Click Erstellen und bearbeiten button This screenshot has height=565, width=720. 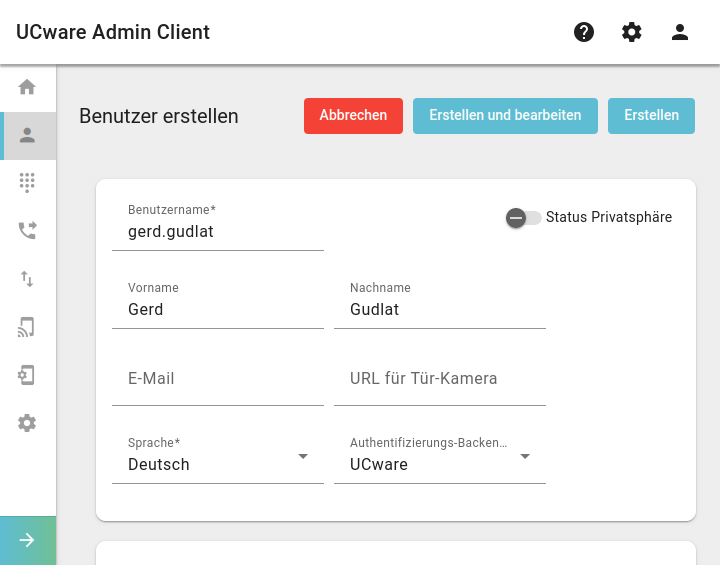tap(505, 116)
